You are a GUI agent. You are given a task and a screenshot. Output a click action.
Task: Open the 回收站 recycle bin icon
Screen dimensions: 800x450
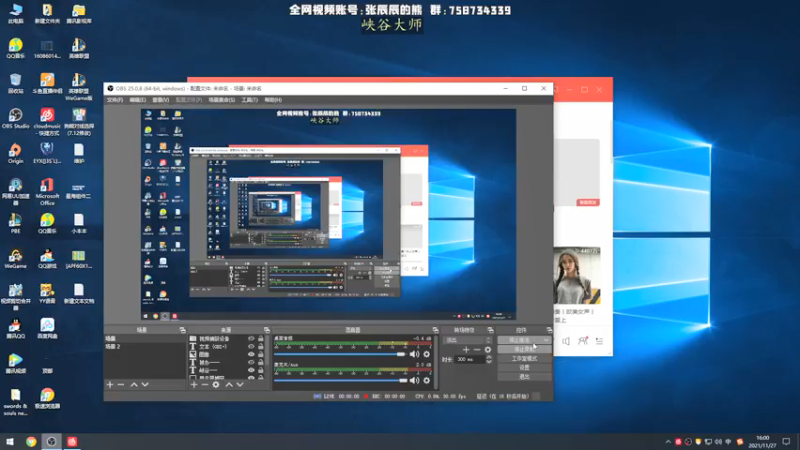(x=15, y=83)
